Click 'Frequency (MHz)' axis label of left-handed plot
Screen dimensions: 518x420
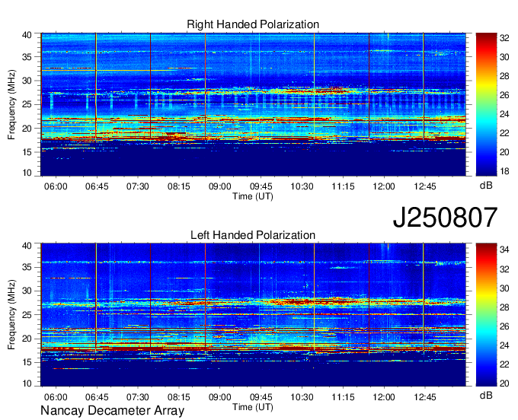[11, 315]
